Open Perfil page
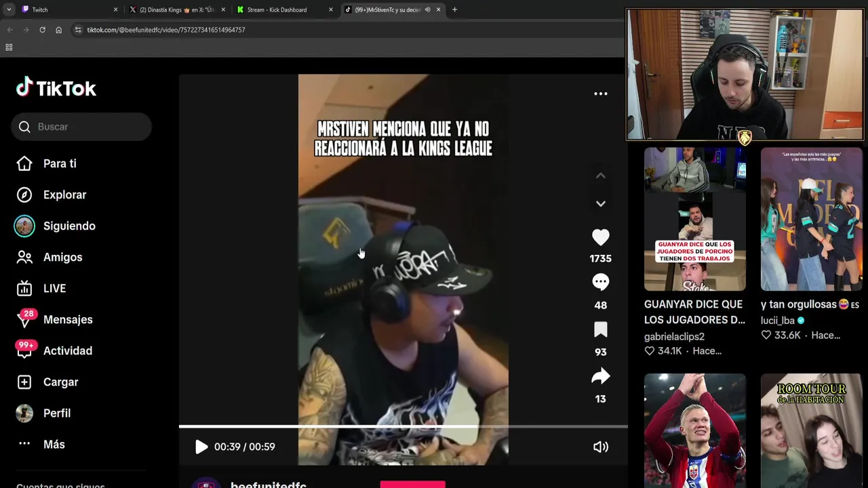 point(57,413)
